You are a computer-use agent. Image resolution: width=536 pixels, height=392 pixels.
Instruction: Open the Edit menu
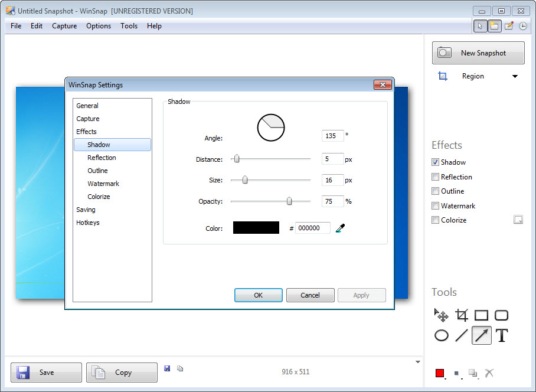[x=37, y=26]
